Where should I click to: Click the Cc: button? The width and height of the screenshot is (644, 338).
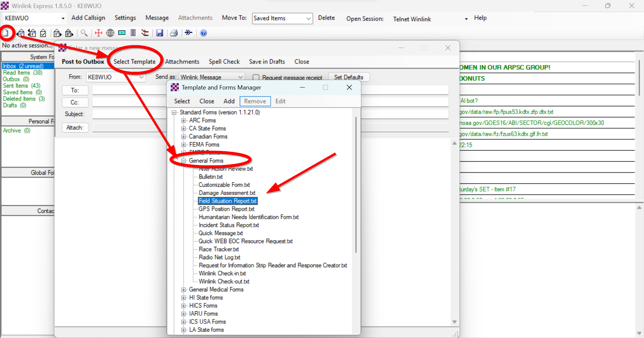(x=75, y=102)
